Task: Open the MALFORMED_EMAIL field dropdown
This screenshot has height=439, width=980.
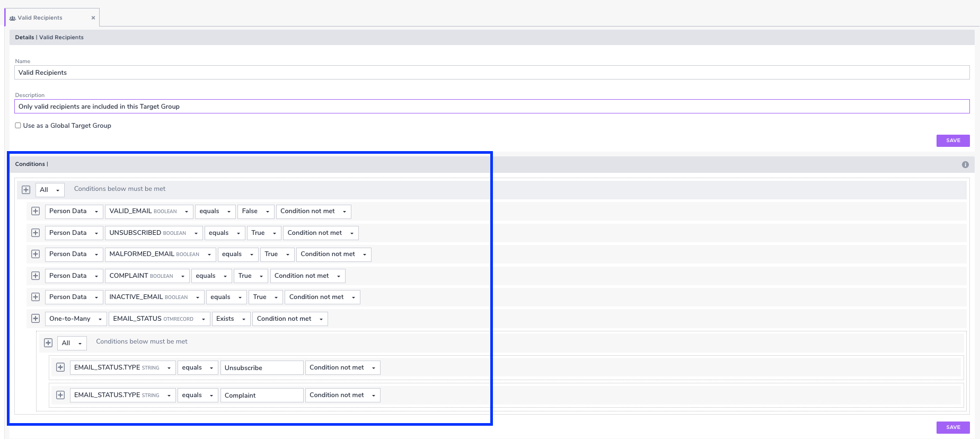Action: point(160,254)
